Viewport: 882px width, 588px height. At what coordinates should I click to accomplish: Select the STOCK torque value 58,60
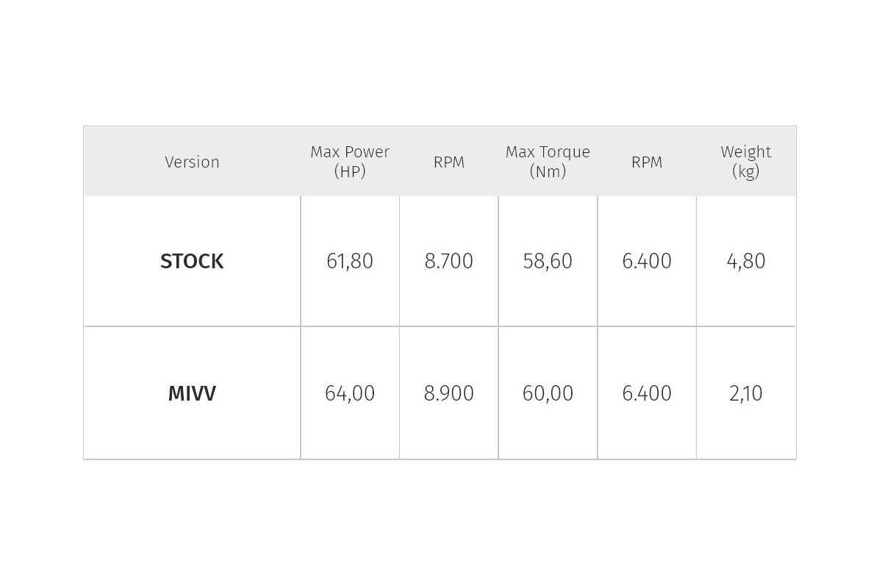click(548, 262)
